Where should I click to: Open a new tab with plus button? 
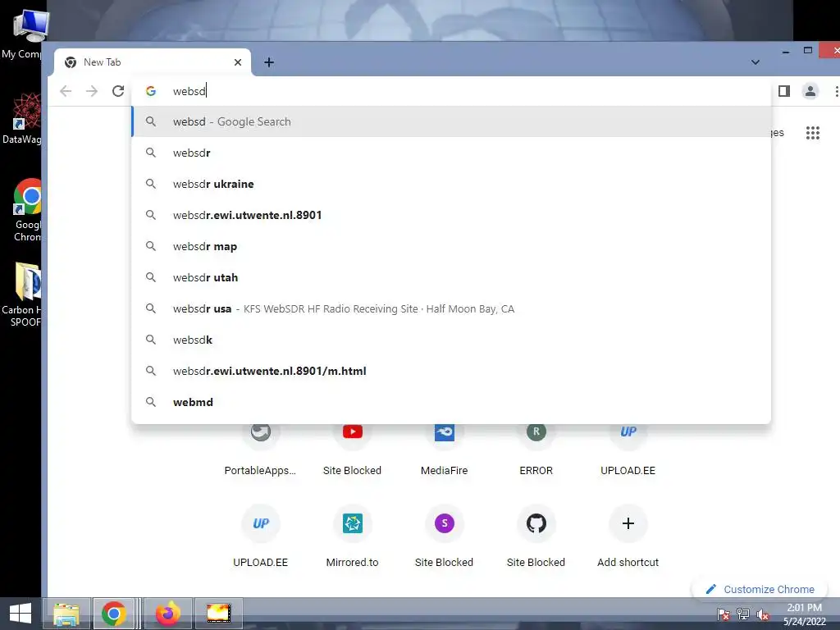269,62
